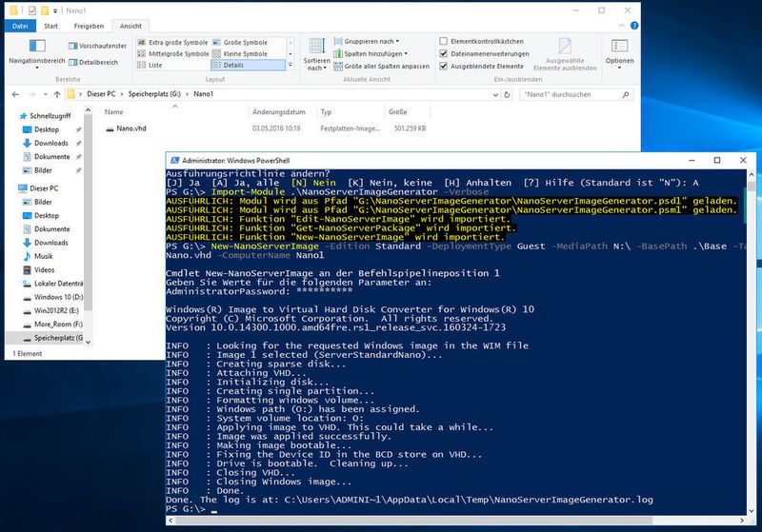The width and height of the screenshot is (762, 532).
Task: Open address bar history dropdown
Action: [495, 94]
